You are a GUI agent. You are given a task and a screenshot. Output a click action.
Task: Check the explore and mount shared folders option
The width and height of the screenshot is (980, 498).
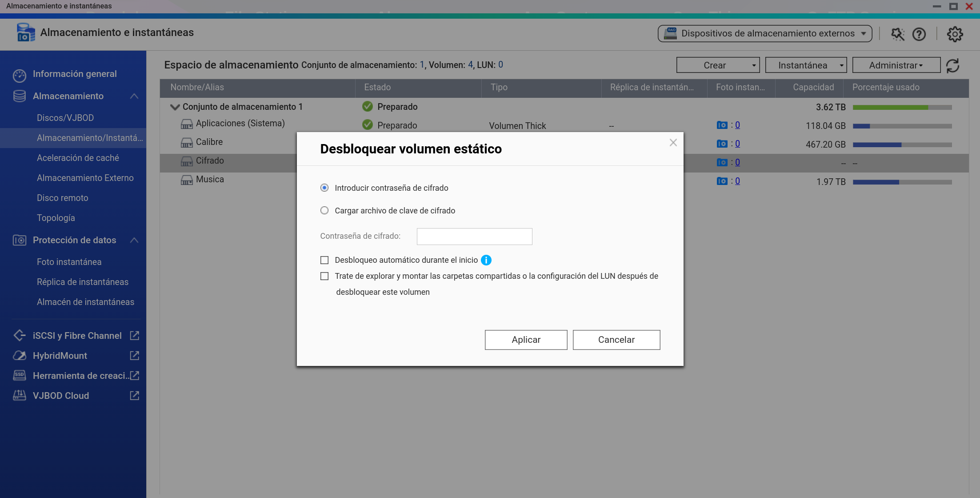click(x=324, y=276)
